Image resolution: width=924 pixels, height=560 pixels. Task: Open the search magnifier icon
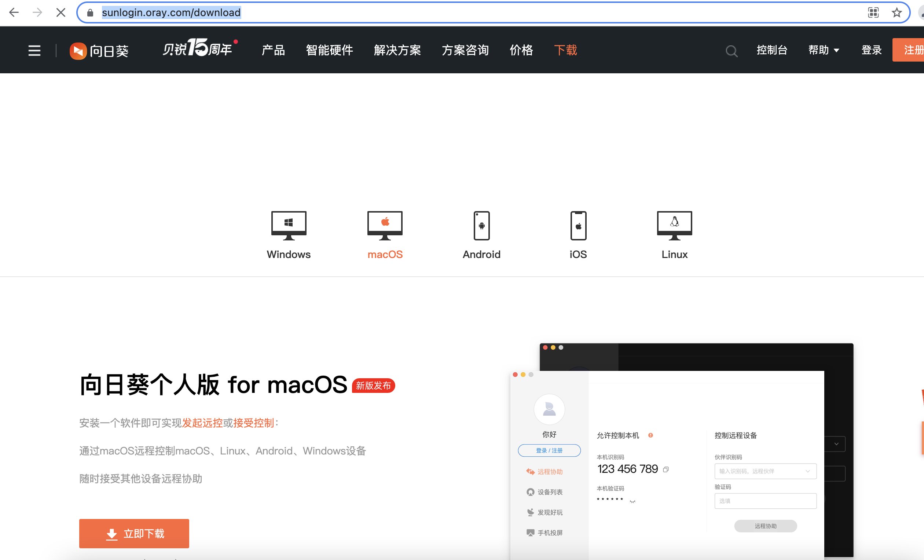coord(731,51)
